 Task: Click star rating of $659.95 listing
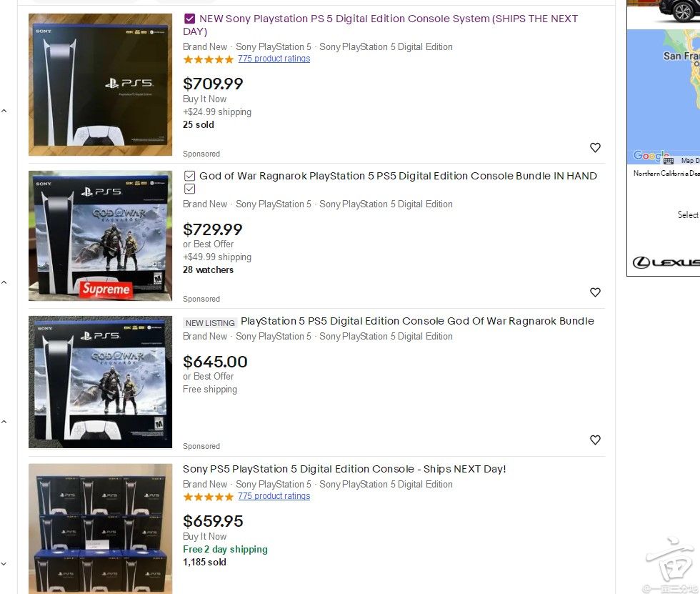tap(208, 497)
